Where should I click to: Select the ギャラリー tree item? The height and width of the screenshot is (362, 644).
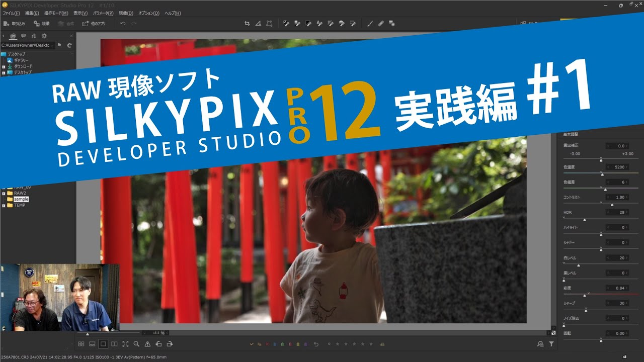(21, 60)
